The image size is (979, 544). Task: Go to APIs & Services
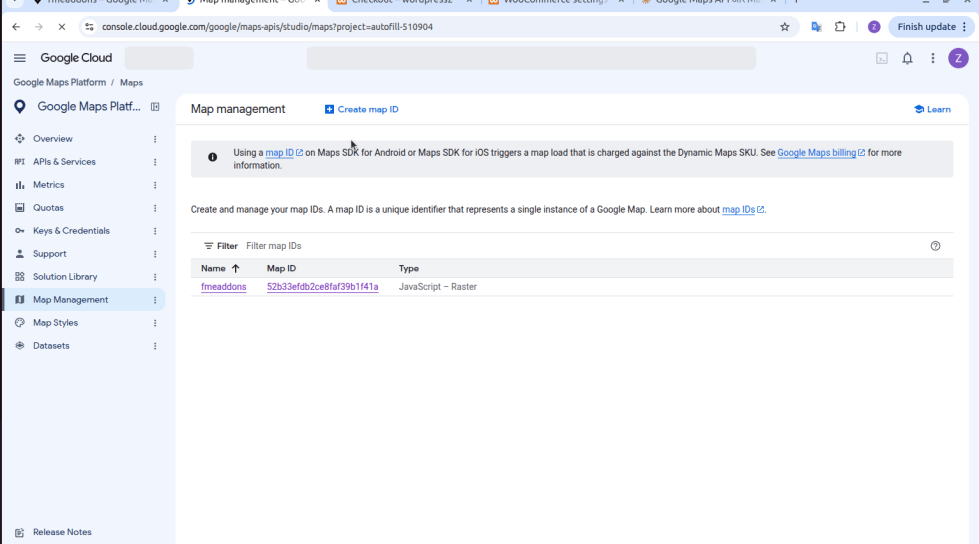pyautogui.click(x=64, y=162)
